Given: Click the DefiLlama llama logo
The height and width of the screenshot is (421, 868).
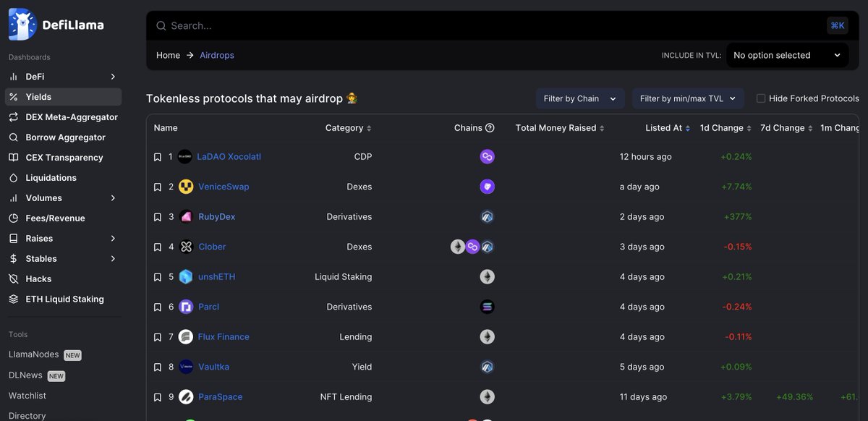Looking at the screenshot, I should click(21, 23).
